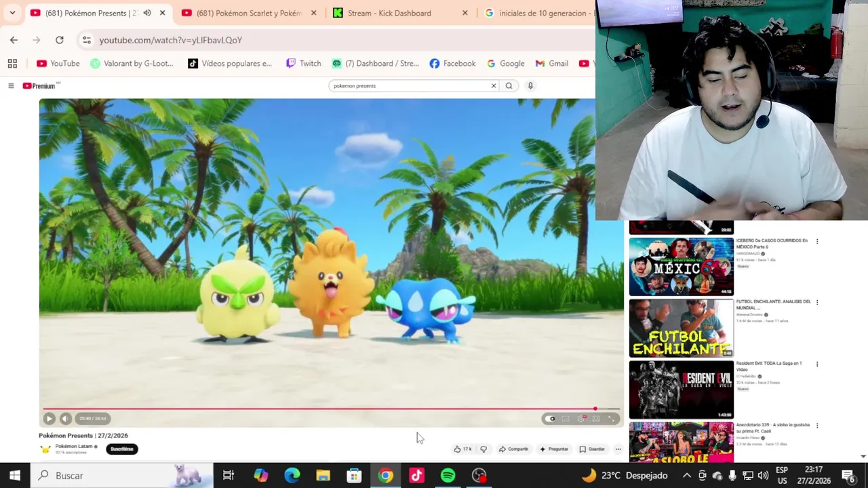The width and height of the screenshot is (868, 488).
Task: Switch to iniciales de 10 generacion tab
Action: (x=537, y=13)
